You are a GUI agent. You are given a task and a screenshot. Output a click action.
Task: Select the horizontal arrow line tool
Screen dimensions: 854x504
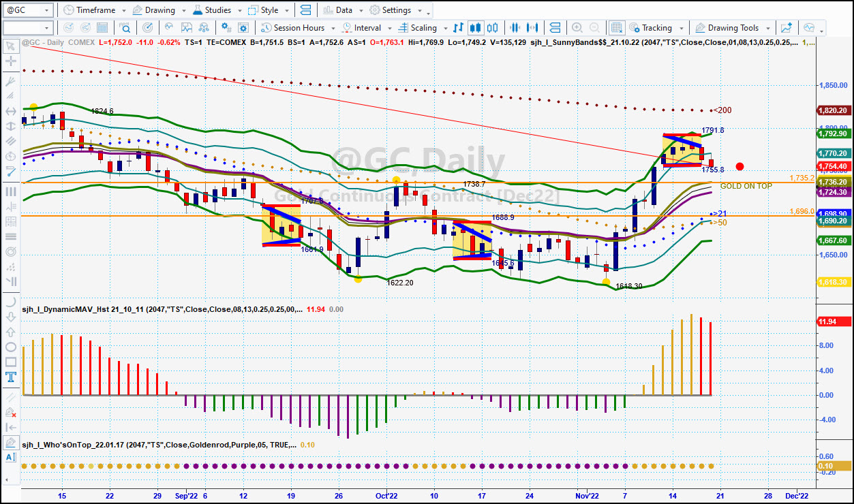[11, 111]
